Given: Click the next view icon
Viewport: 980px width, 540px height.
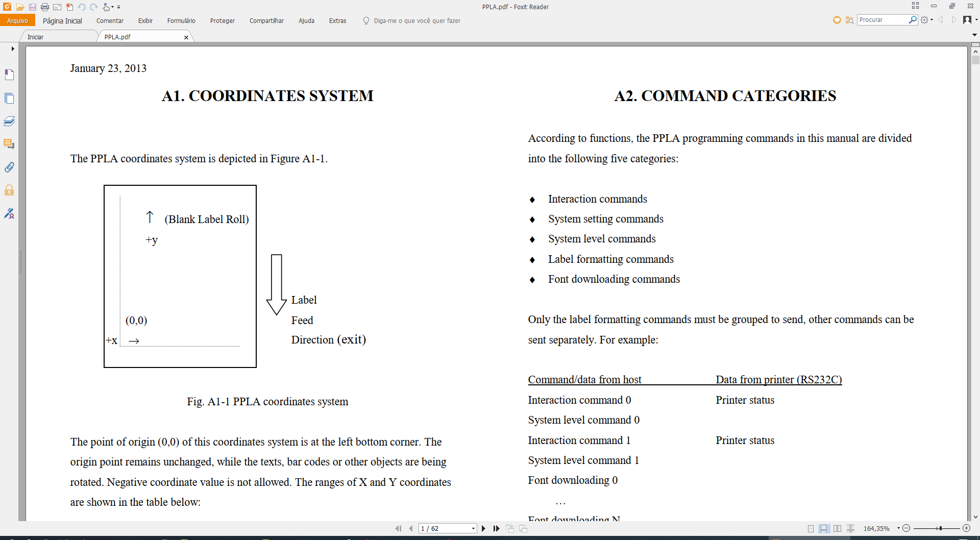Looking at the screenshot, I should point(523,529).
